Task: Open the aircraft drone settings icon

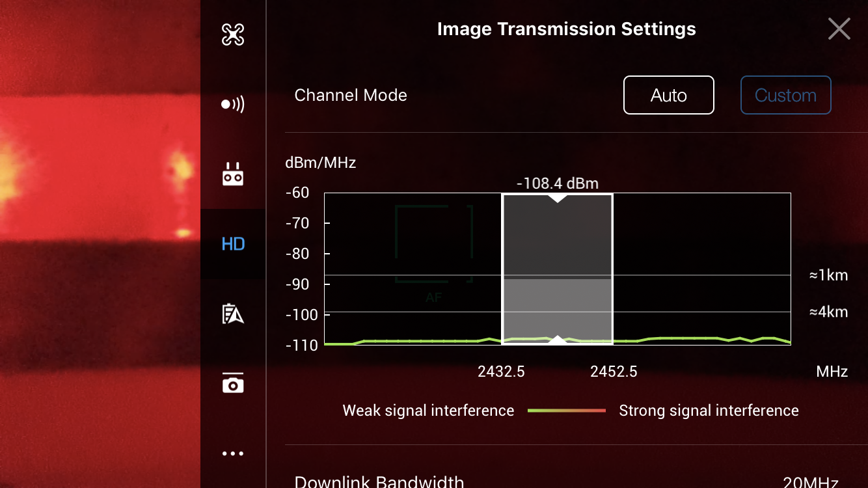Action: point(232,34)
